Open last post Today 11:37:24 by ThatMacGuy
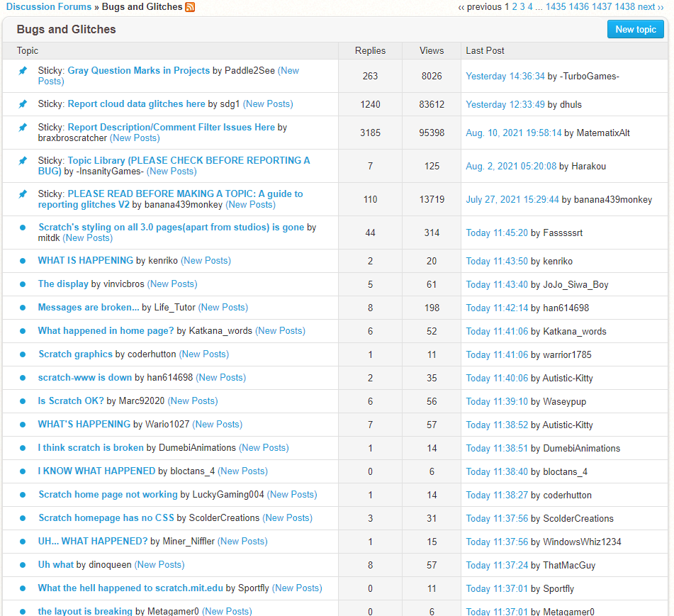Screen dimensions: 674x616 497,565
